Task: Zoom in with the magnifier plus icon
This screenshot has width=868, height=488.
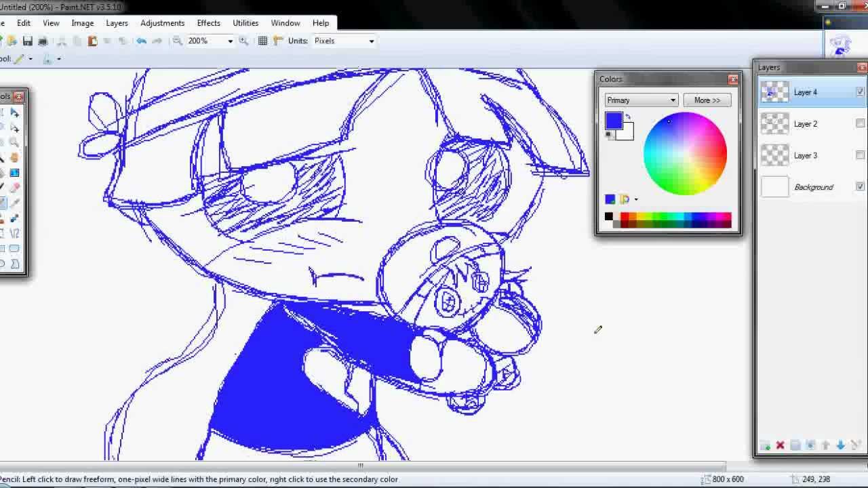Action: point(243,41)
